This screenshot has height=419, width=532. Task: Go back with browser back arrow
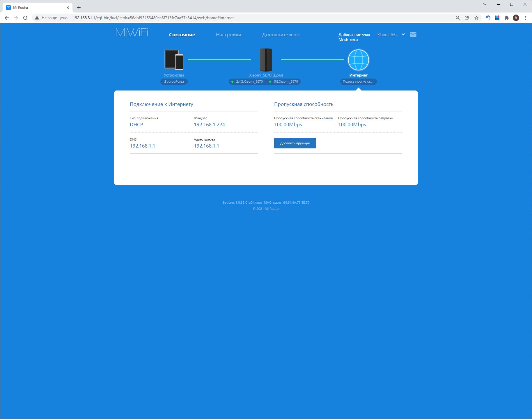tap(7, 18)
